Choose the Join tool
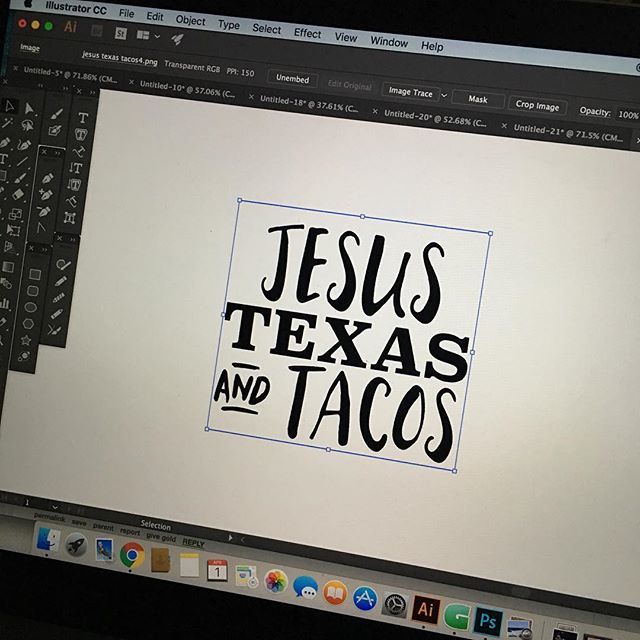640x640 pixels. (55, 330)
